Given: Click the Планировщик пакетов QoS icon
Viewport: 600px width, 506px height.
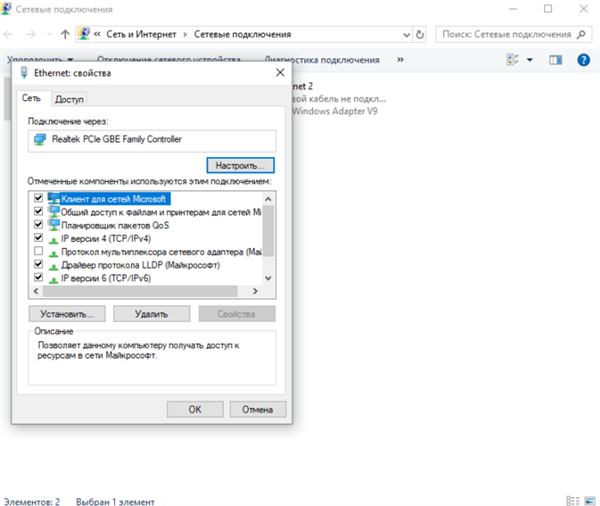Looking at the screenshot, I should (x=54, y=225).
